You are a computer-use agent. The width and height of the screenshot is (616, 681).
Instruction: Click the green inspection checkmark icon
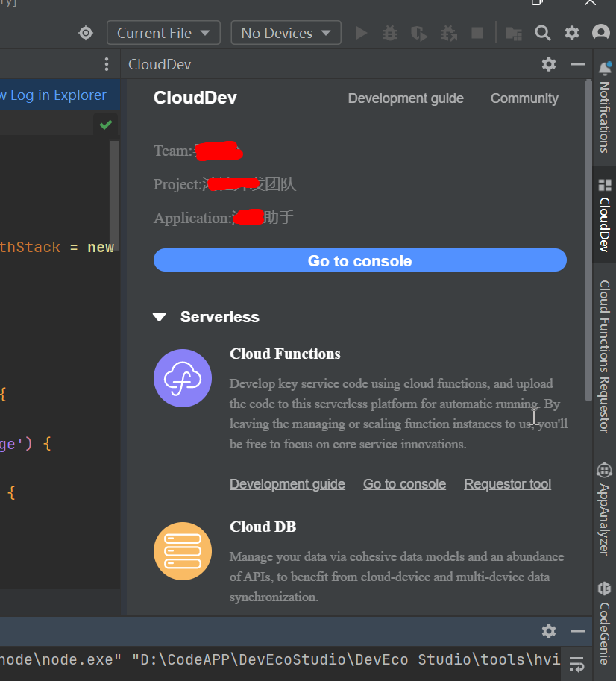click(105, 125)
